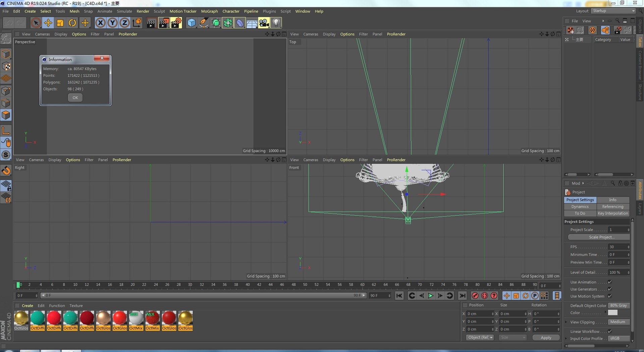The image size is (644, 352).
Task: Expand the Color row disclosure triangle
Action: (605, 312)
